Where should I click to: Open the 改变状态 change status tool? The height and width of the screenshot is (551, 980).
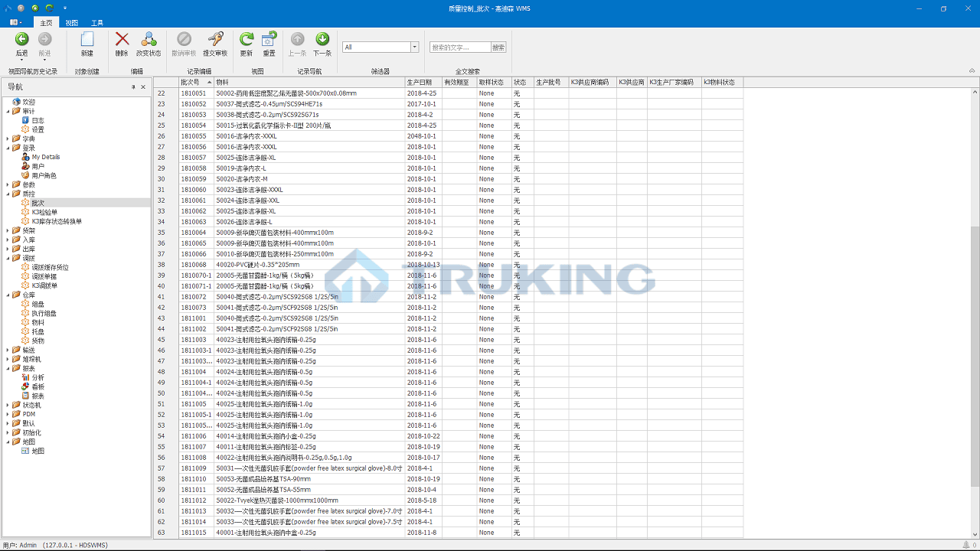click(149, 39)
